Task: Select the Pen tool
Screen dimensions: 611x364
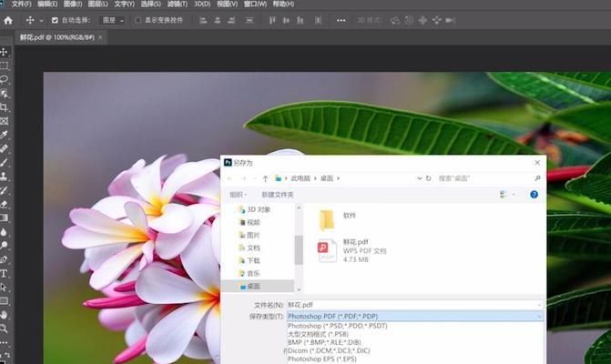Action: [4, 259]
